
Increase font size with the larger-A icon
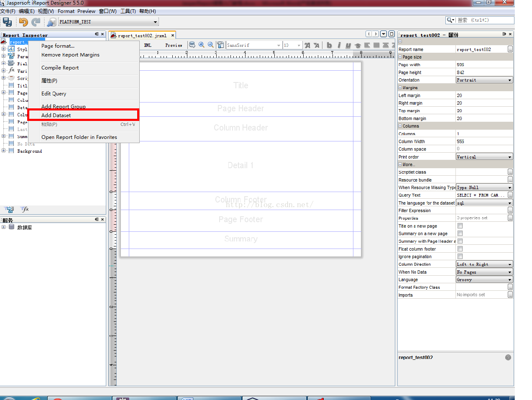pyautogui.click(x=307, y=45)
